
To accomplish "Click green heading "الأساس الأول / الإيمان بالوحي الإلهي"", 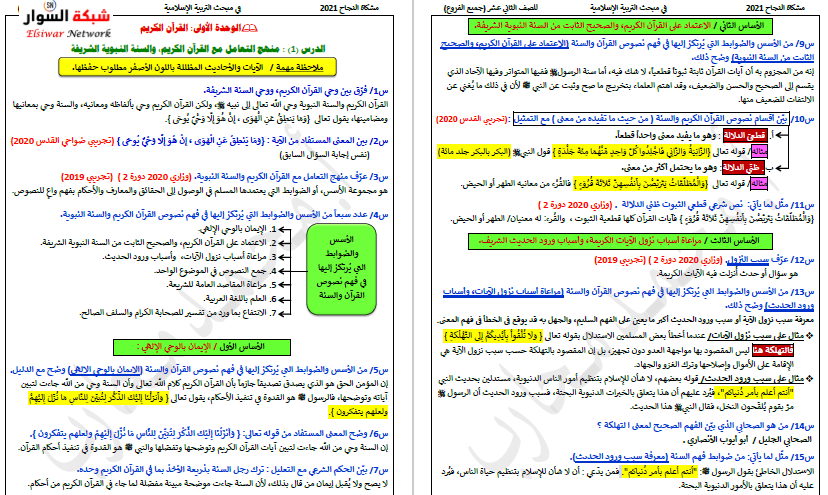I will (x=202, y=347).
